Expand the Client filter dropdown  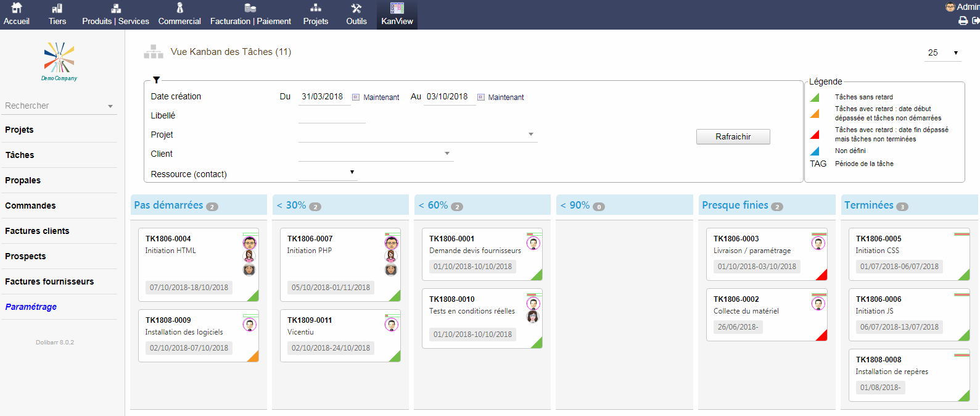[x=447, y=154]
